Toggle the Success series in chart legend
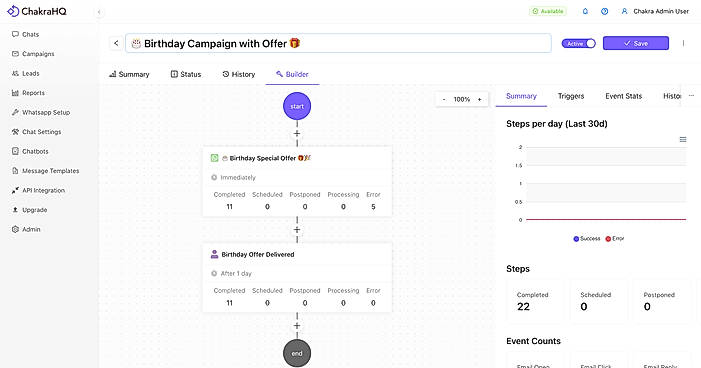The image size is (701, 368). pyautogui.click(x=587, y=239)
